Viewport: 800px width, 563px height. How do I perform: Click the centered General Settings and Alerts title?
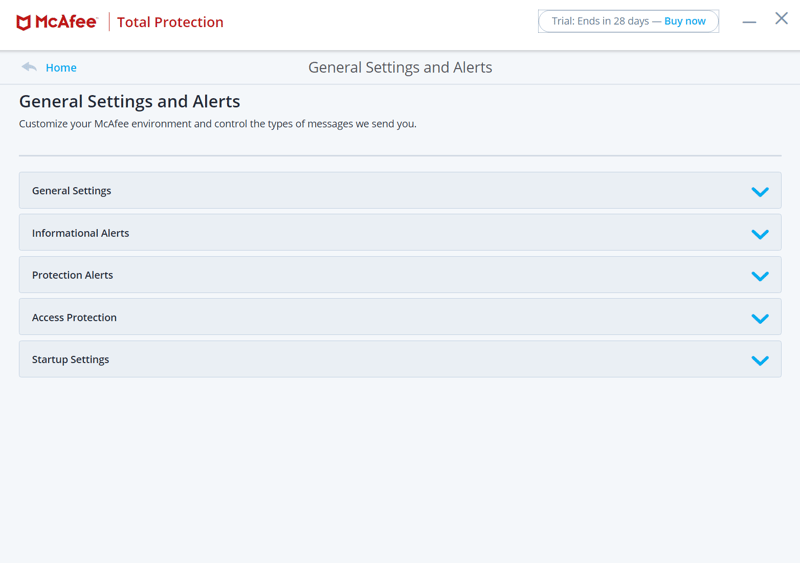[400, 67]
